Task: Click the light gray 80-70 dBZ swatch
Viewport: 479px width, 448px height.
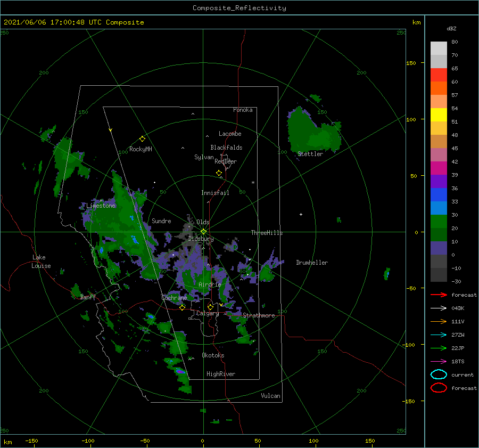Action: (439, 48)
